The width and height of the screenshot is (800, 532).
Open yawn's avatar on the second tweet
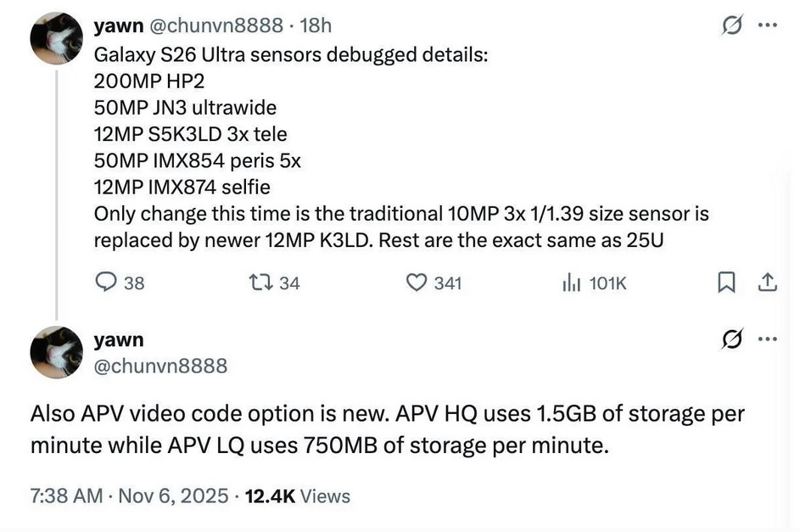click(57, 352)
